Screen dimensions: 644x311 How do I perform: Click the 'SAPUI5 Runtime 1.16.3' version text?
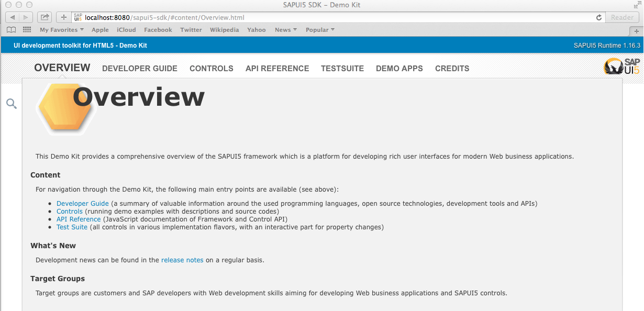[607, 46]
